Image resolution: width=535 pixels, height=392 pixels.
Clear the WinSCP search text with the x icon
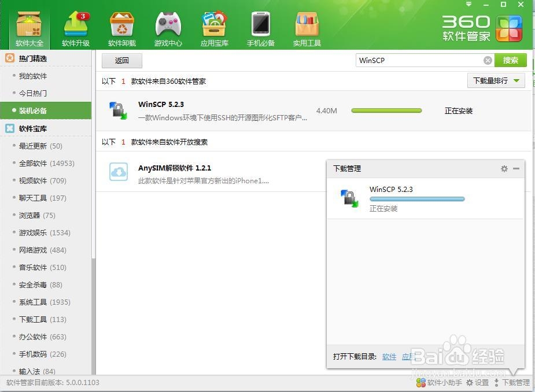click(488, 60)
